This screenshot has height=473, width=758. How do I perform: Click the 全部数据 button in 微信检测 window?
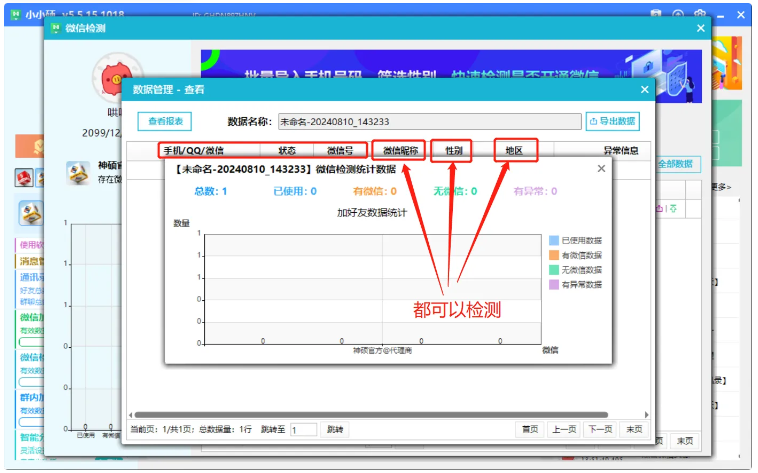click(x=677, y=164)
